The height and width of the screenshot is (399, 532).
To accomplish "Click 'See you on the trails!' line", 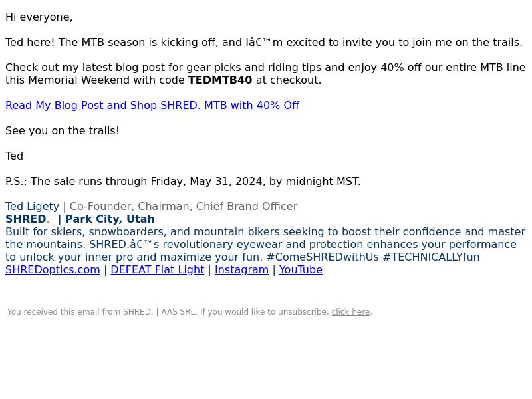I will click(x=63, y=130).
